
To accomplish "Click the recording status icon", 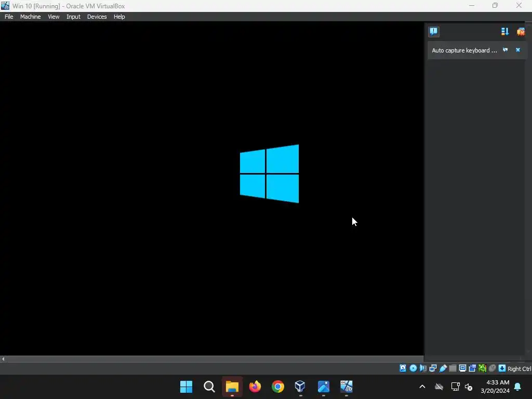I will point(472,368).
